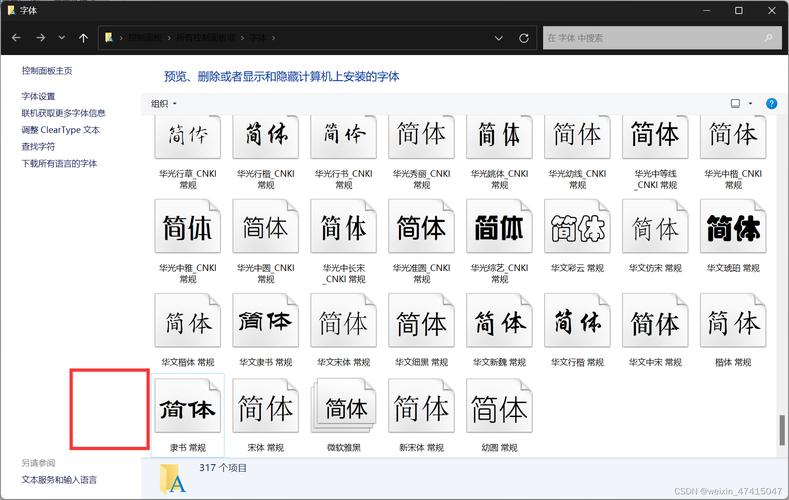The height and width of the screenshot is (500, 789).
Task: Open the 组织 organize dropdown menu
Action: click(164, 104)
